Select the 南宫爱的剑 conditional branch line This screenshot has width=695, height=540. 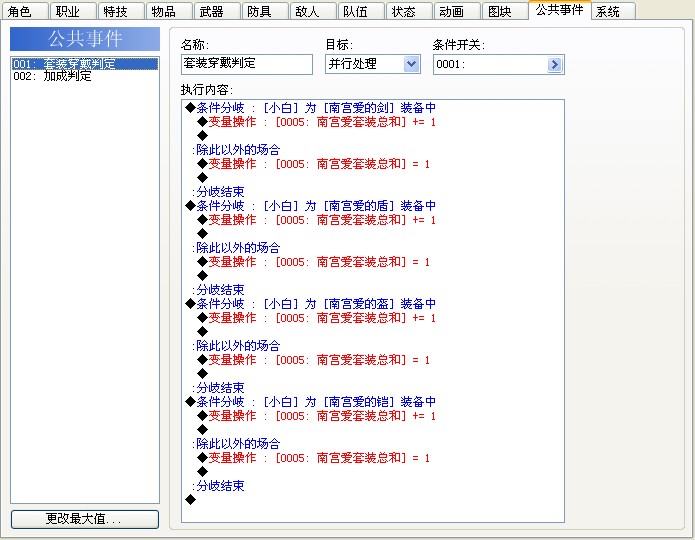(310, 108)
